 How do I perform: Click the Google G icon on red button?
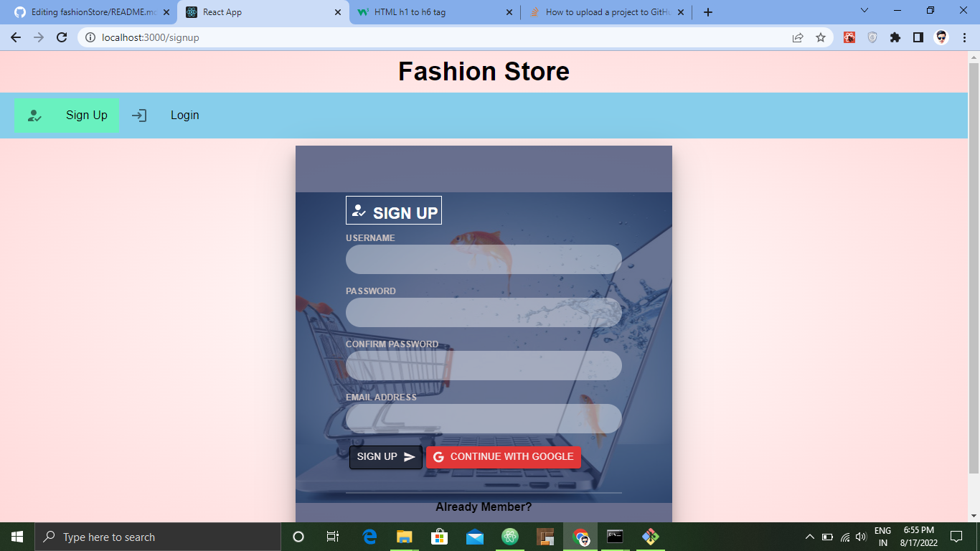point(438,456)
